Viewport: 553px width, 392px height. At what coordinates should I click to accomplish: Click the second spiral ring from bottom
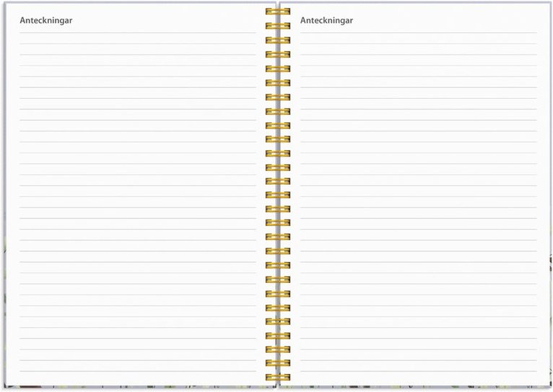[277, 364]
